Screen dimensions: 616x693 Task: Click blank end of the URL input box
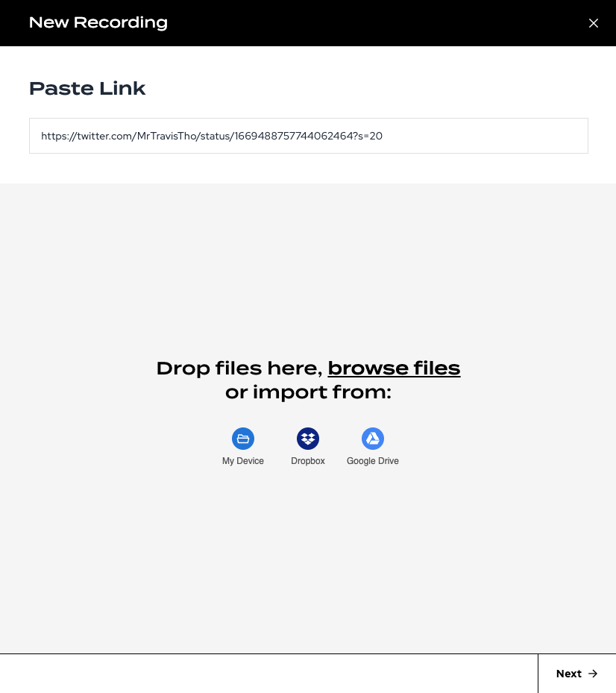pyautogui.click(x=486, y=136)
